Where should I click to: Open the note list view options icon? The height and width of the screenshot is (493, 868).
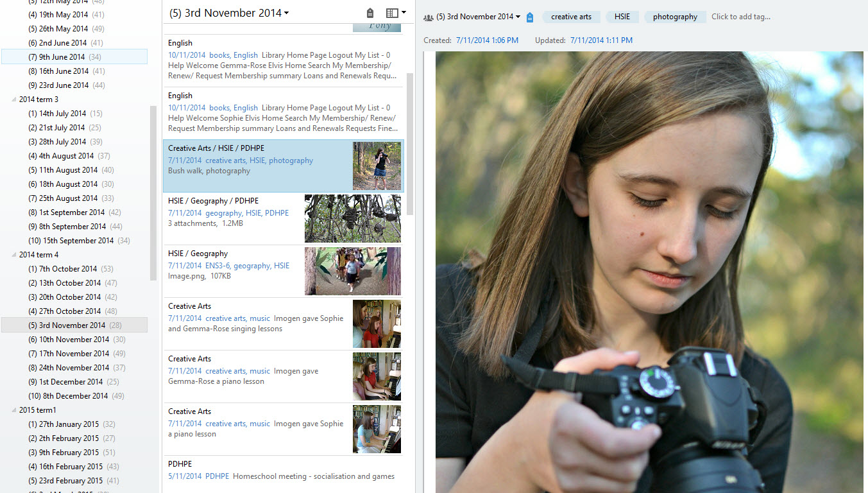(x=396, y=13)
